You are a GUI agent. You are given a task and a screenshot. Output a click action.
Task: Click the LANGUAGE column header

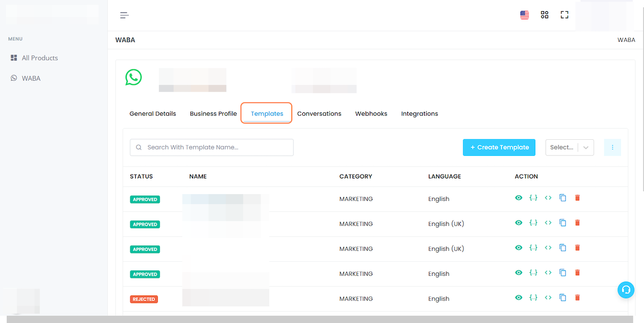click(x=444, y=176)
